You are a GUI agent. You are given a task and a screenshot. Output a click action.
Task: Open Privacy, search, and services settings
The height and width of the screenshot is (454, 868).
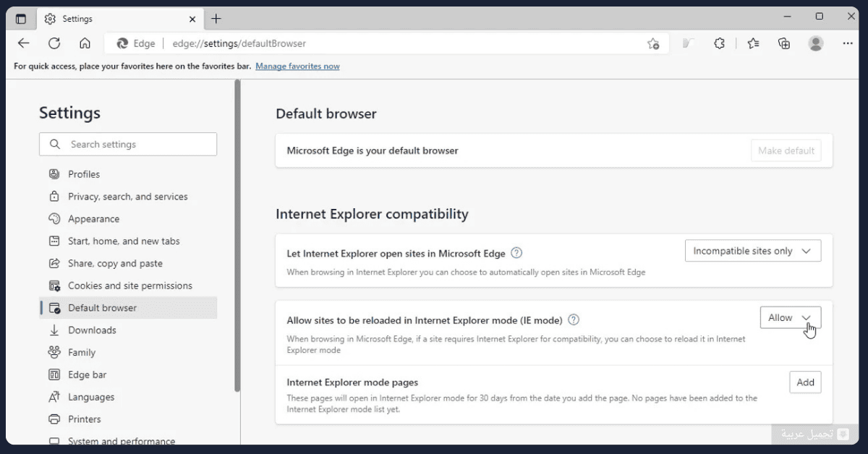pyautogui.click(x=128, y=197)
